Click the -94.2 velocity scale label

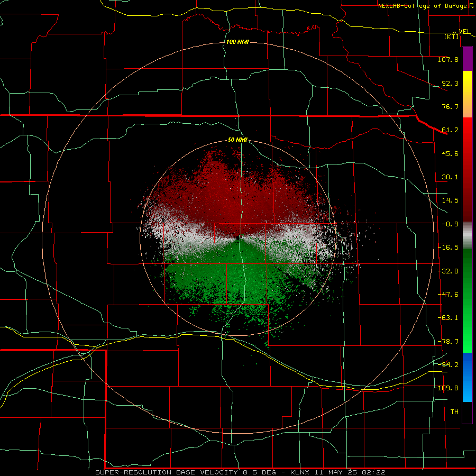tap(448, 365)
